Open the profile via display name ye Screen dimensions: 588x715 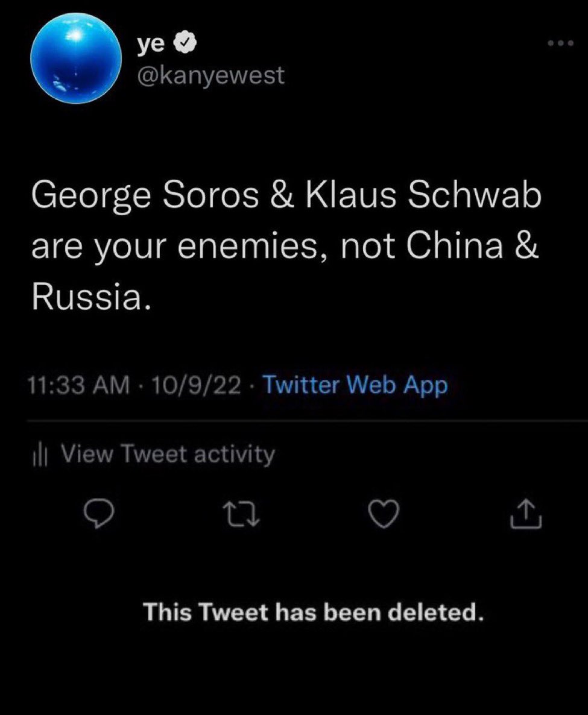tap(151, 45)
